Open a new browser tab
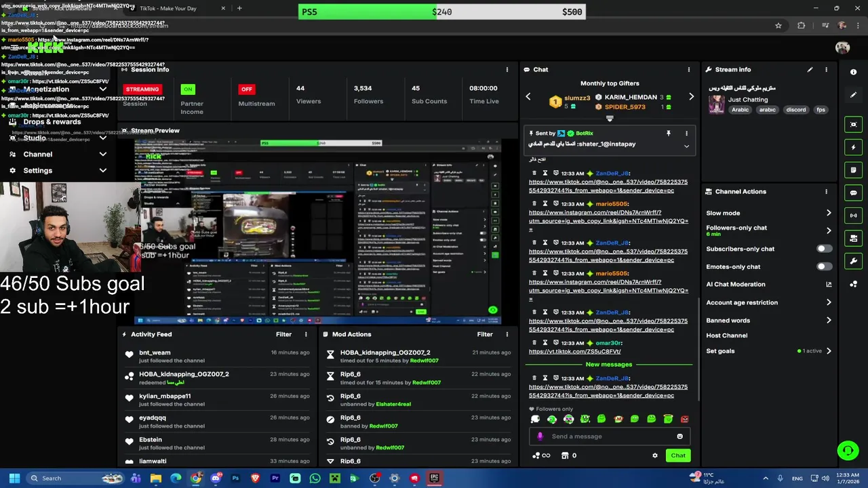This screenshot has height=488, width=868. (x=239, y=8)
